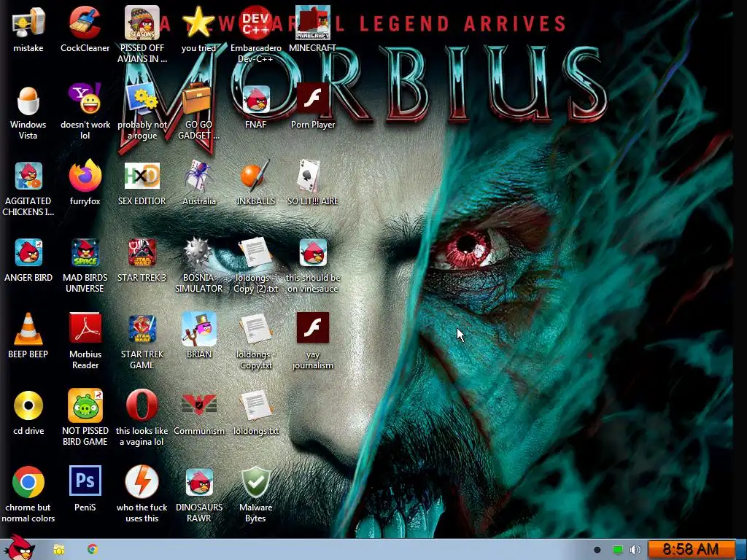Click the green tray status icon
The height and width of the screenshot is (560, 747).
tap(617, 550)
